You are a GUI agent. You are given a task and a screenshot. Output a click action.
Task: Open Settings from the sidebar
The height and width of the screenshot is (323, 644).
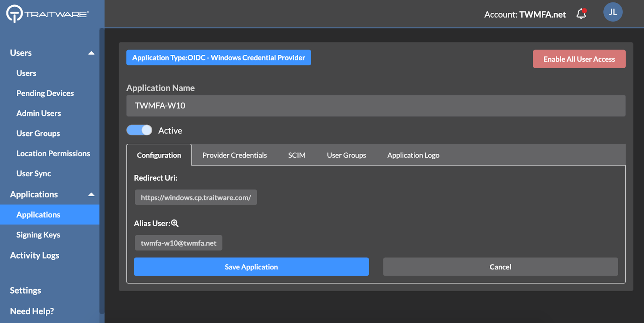click(x=25, y=290)
